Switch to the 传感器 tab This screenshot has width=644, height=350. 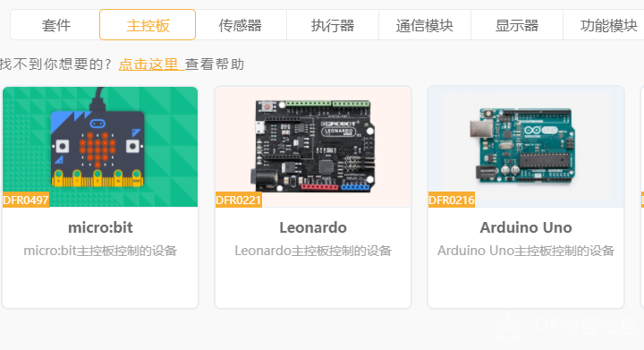241,25
